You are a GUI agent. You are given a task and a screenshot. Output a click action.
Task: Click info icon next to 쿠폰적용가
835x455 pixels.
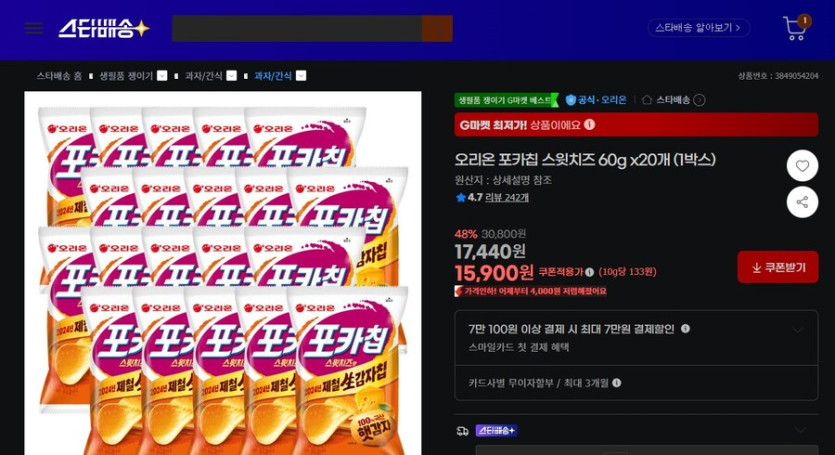590,272
